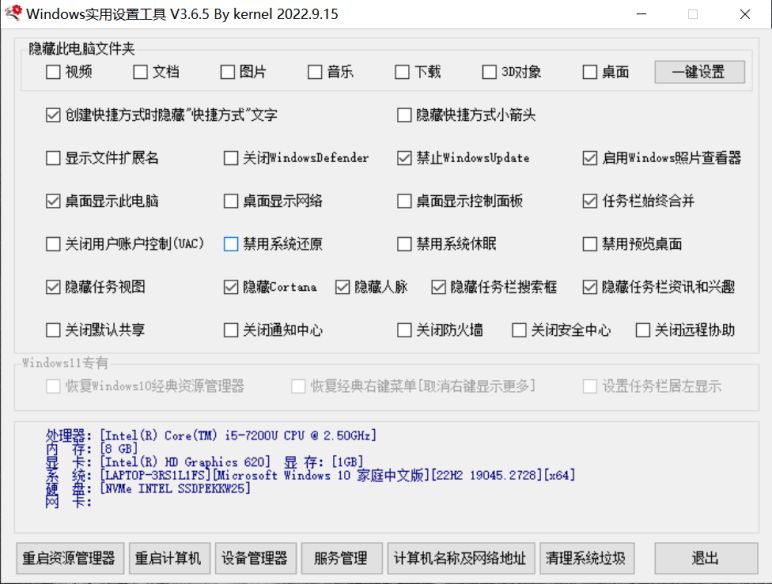Image resolution: width=772 pixels, height=585 pixels.
Task: Click the system line LAPTOP-3RS1L1FS
Action: (310, 476)
